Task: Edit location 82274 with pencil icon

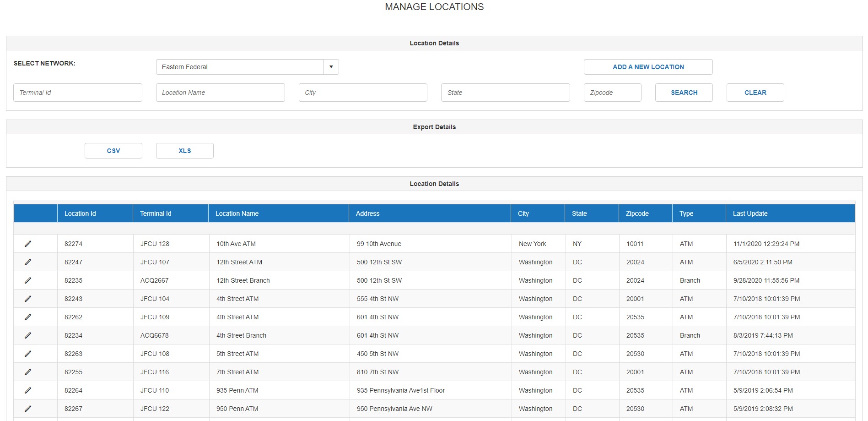Action: 28,244
